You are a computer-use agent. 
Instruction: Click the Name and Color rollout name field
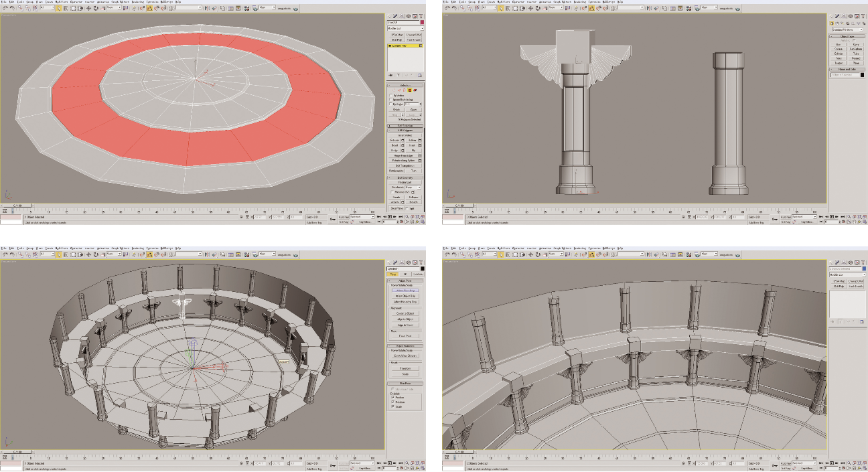845,75
